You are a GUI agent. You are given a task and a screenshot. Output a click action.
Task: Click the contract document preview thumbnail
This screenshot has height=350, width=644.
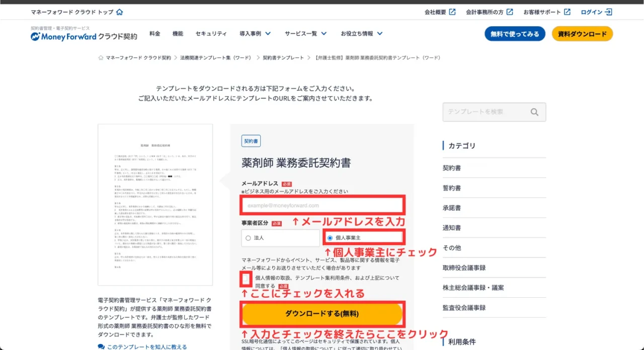[155, 205]
